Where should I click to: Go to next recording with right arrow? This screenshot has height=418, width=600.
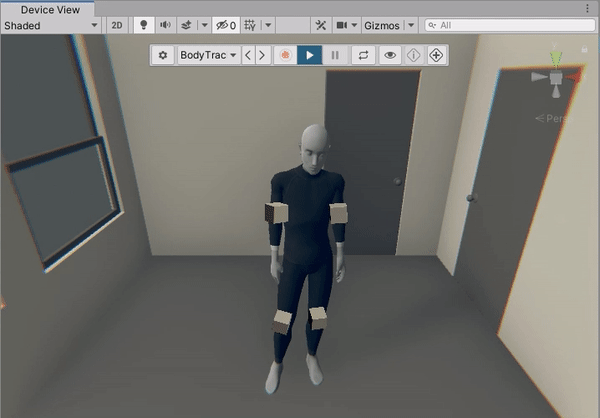pos(262,55)
